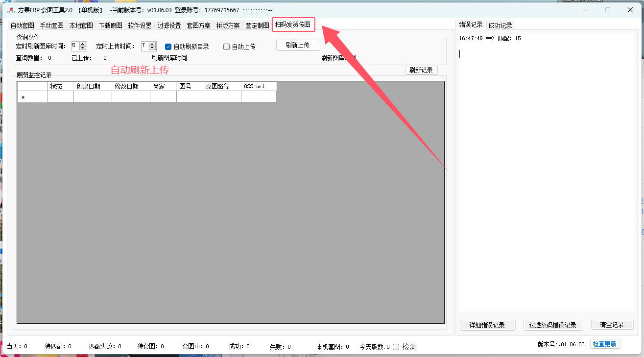Viewport: 644px width, 357px height.
Task: Click the 待匹配: 0 status entry
Action: pos(58,347)
